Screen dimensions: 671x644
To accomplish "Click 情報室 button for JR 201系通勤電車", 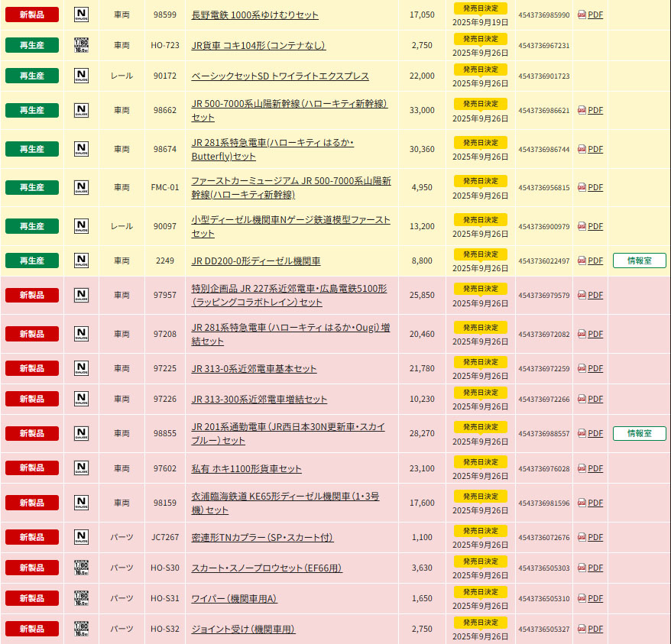I will pyautogui.click(x=640, y=433).
